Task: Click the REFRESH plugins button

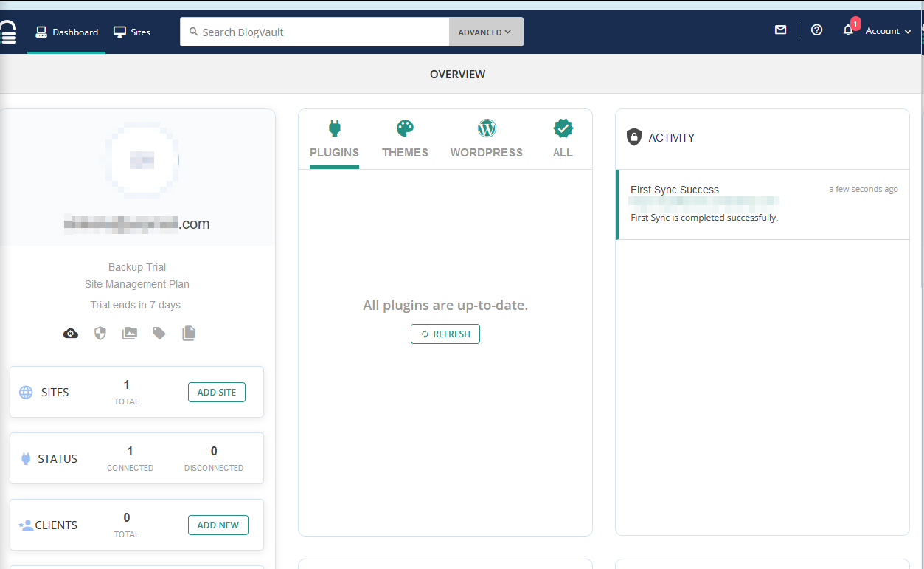Action: (x=445, y=334)
